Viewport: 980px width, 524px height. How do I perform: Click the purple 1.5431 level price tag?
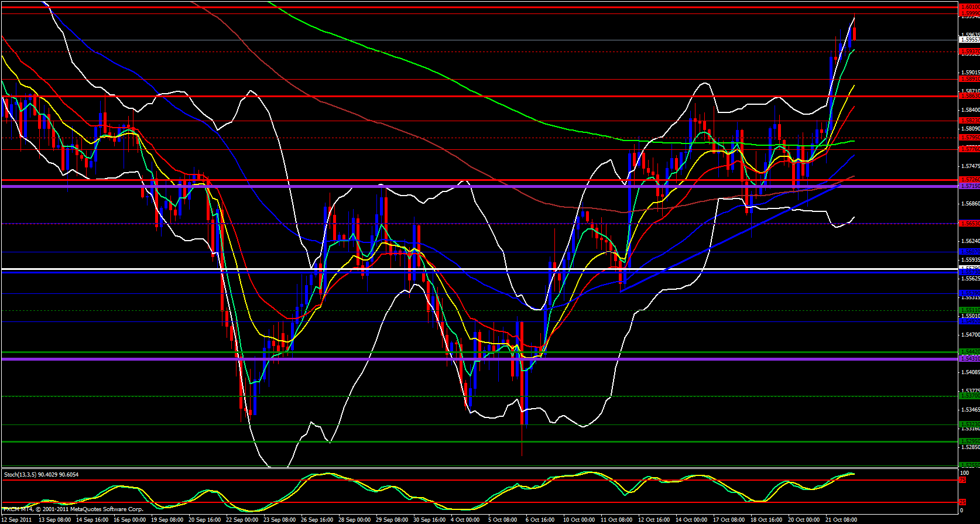point(968,358)
